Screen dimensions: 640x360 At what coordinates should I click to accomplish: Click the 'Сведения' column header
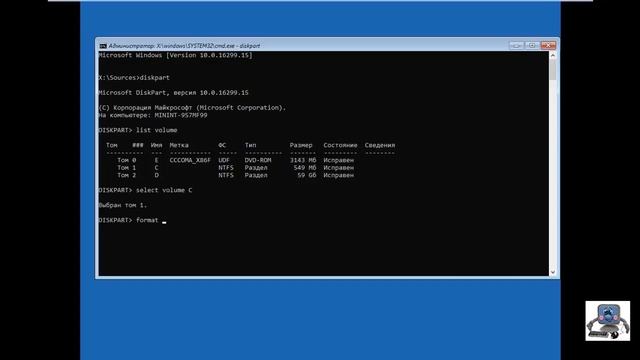point(380,145)
